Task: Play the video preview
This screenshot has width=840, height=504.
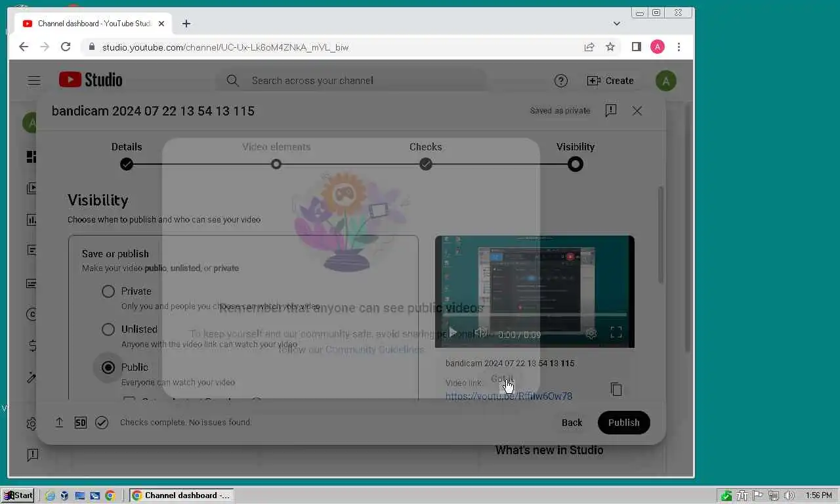Action: [x=452, y=333]
